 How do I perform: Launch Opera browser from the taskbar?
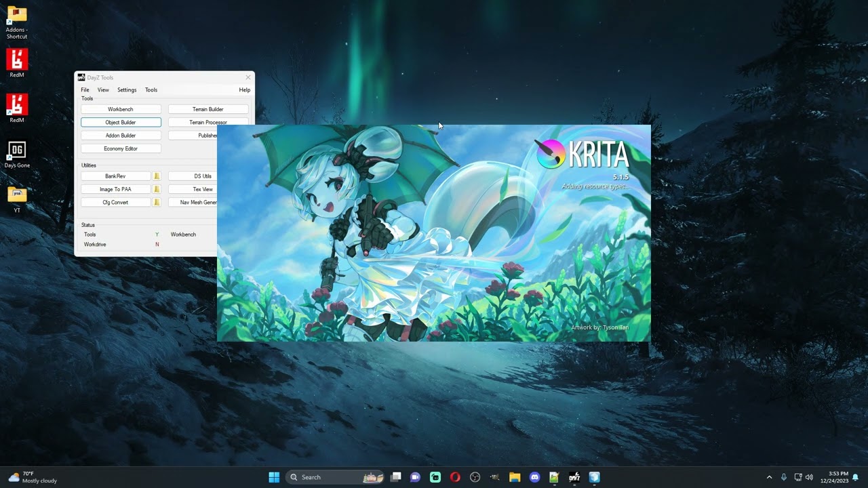(455, 477)
